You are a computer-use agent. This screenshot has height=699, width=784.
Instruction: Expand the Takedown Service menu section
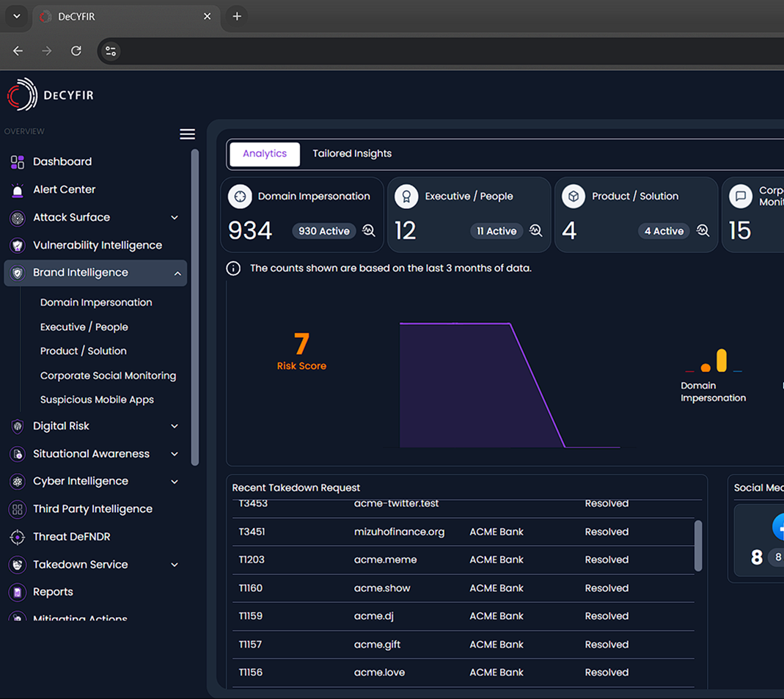[x=175, y=565]
